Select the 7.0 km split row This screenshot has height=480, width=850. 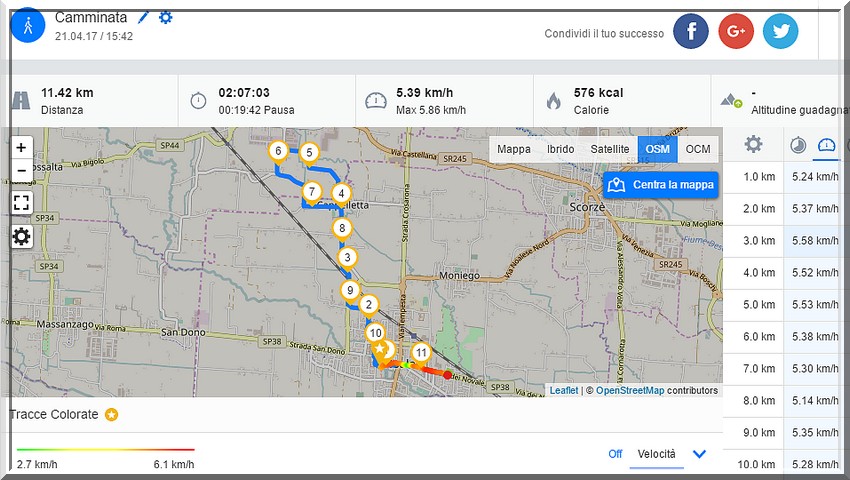(786, 369)
